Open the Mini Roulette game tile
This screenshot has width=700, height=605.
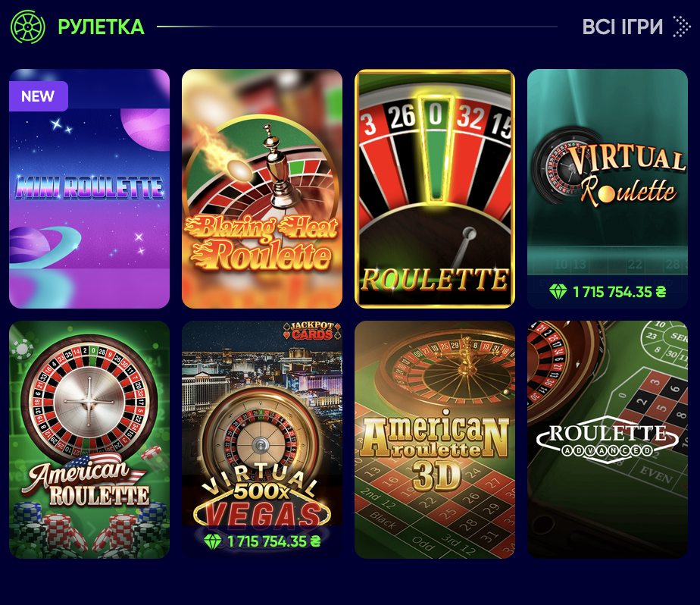pyautogui.click(x=89, y=189)
